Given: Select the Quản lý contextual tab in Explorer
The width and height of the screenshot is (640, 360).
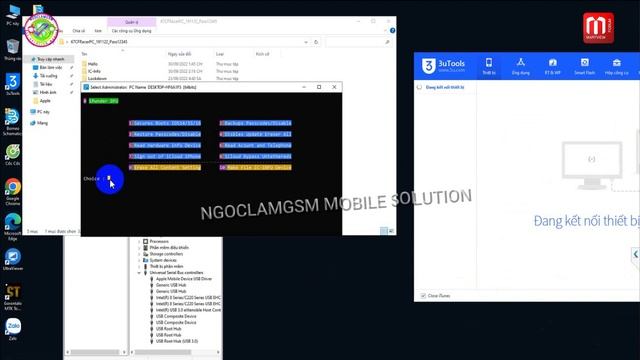Looking at the screenshot, I should [x=131, y=22].
